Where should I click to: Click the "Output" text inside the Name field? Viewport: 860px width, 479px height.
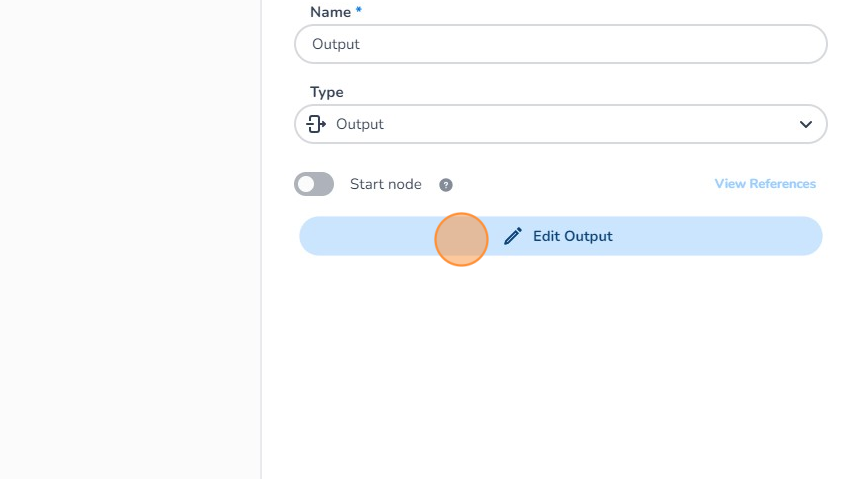point(336,44)
